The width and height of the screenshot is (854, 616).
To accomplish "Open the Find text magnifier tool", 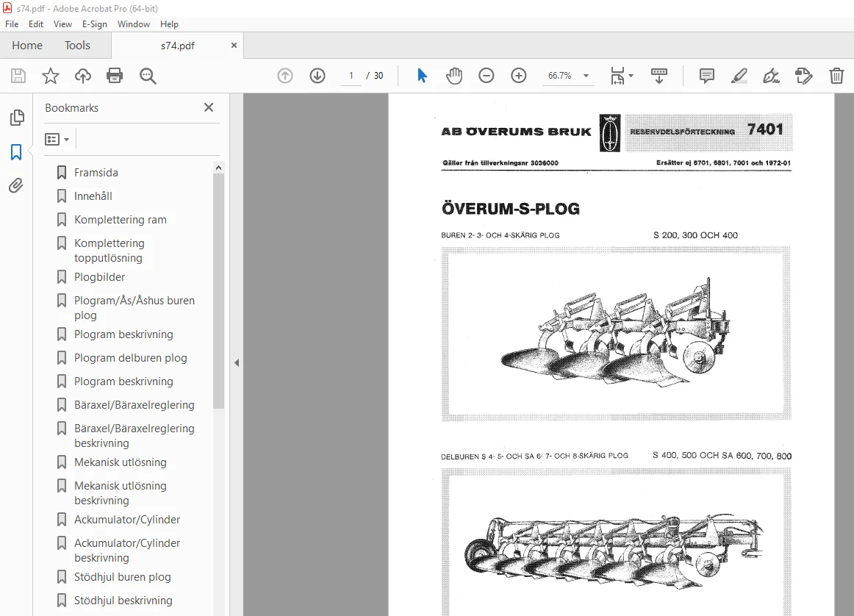I will point(148,76).
